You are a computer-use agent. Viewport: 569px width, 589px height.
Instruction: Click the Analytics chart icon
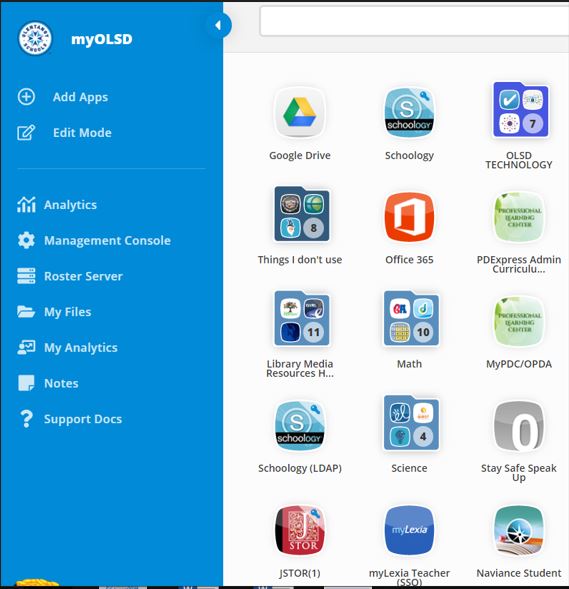[26, 205]
